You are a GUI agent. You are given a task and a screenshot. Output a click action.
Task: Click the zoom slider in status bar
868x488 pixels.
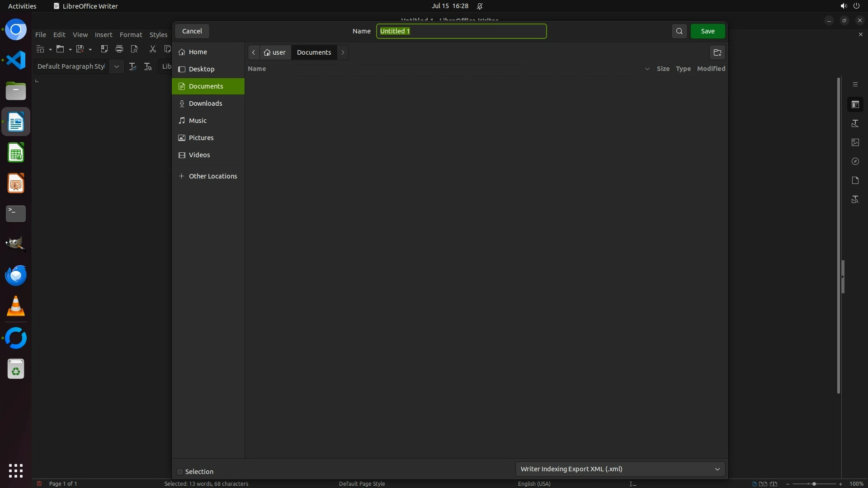coord(814,484)
